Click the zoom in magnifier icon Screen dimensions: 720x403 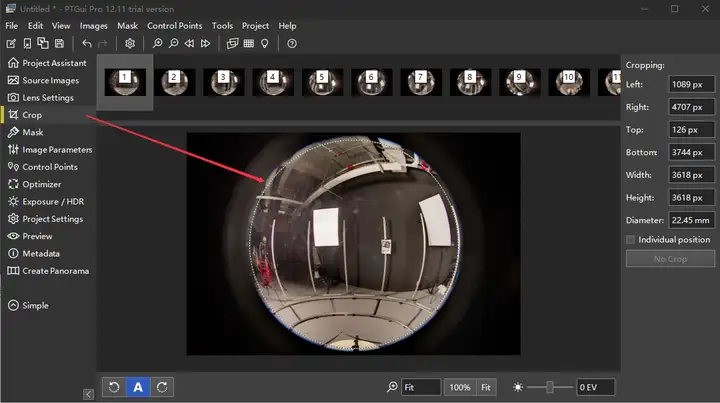(158, 44)
